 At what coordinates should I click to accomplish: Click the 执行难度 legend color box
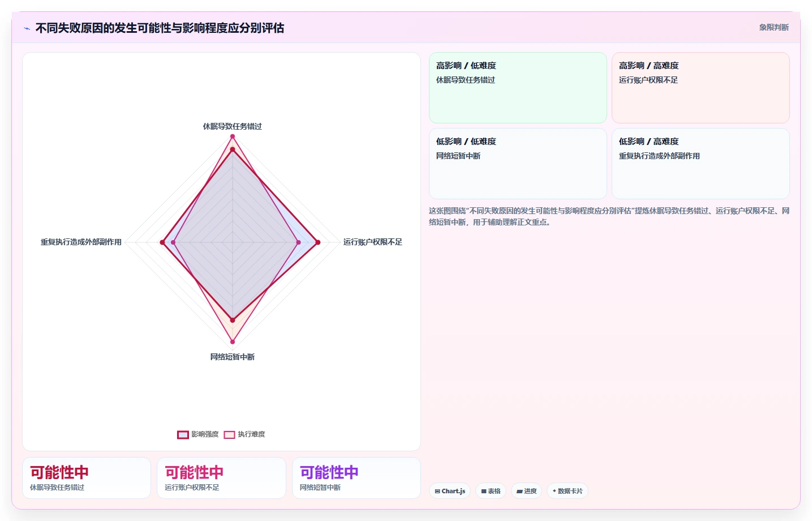[229, 435]
